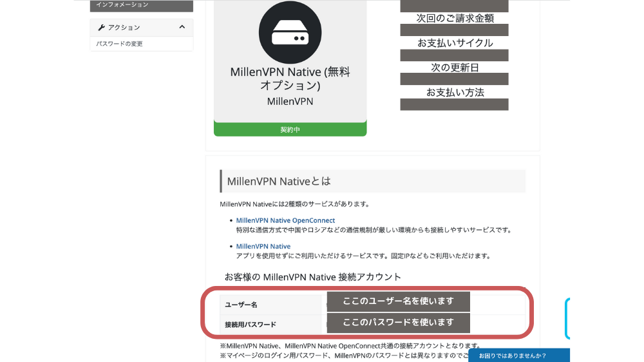Select the インフォメーション sidebar header

coord(141,5)
